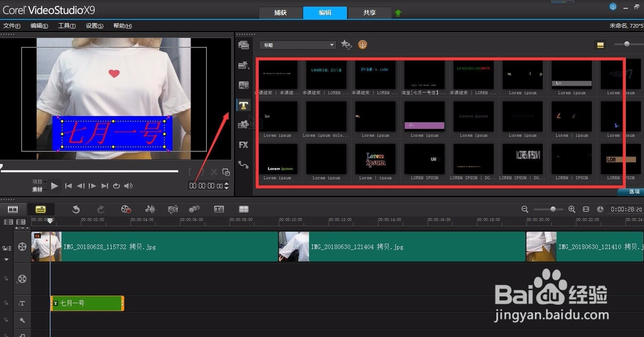Jump to start of preview

coord(69,186)
